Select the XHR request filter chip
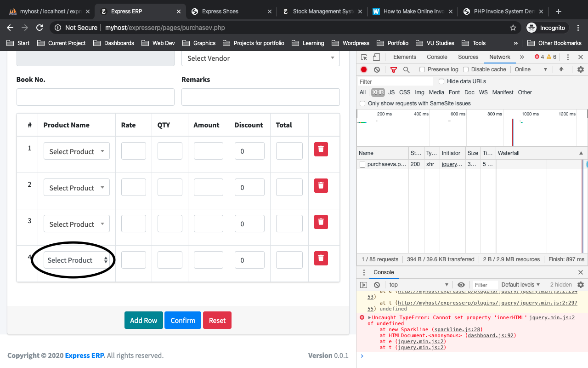Screen dimensions: 588x368 click(378, 92)
